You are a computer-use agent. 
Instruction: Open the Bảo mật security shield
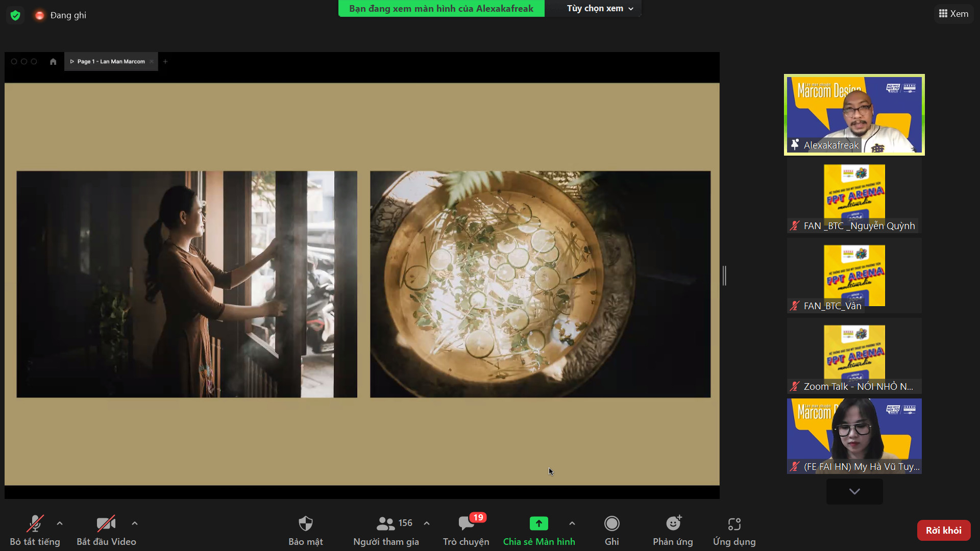[x=306, y=530]
